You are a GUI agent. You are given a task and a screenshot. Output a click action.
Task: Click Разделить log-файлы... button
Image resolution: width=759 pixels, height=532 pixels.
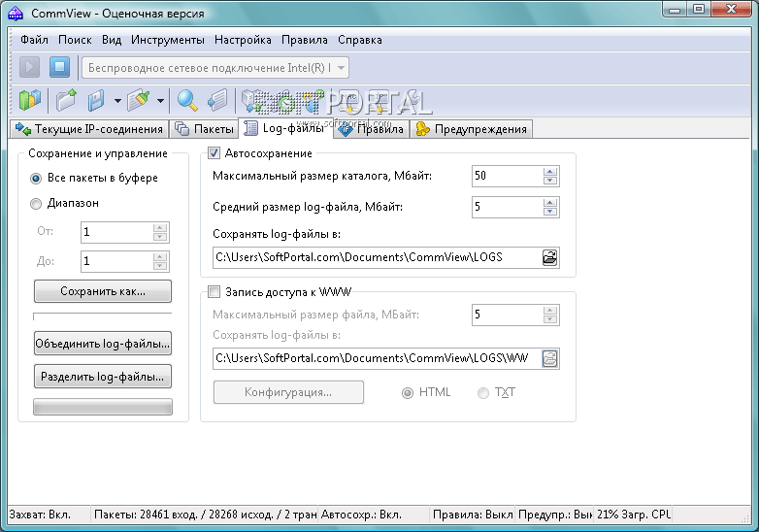103,377
